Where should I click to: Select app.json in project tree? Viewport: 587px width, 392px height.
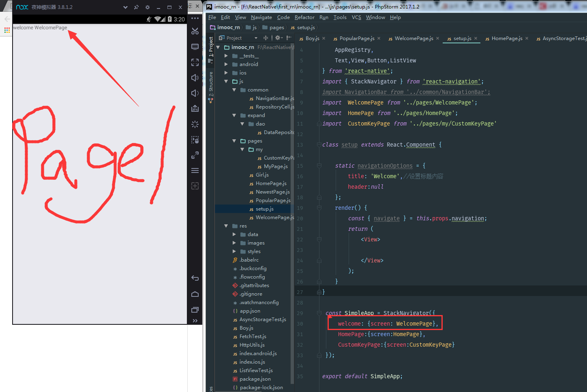click(x=246, y=311)
